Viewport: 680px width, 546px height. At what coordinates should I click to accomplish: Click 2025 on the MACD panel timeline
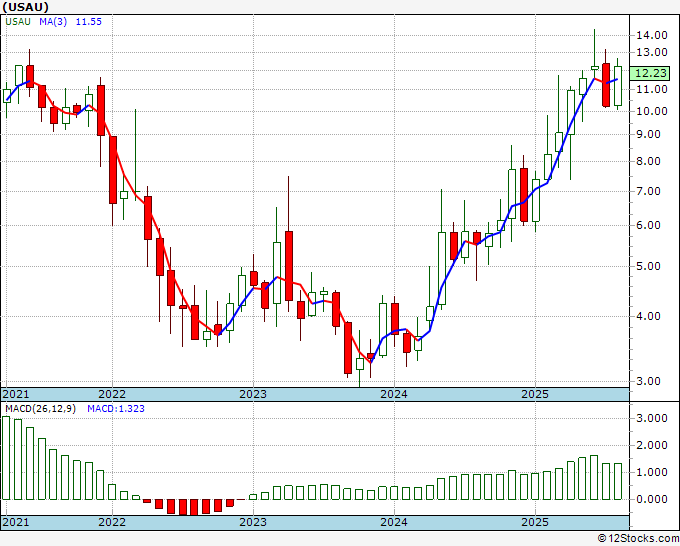(535, 522)
